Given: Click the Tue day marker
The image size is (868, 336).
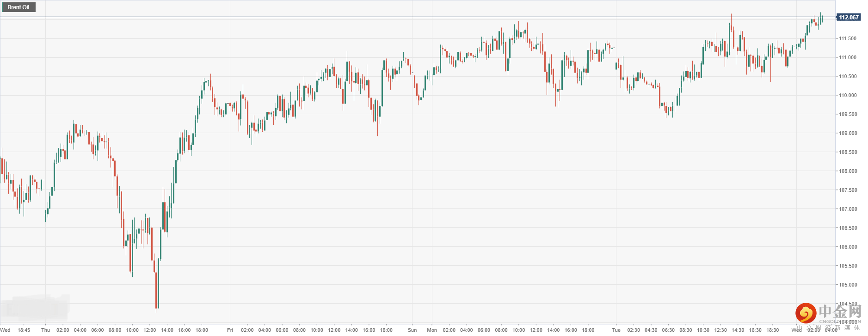Looking at the screenshot, I should pyautogui.click(x=616, y=330).
